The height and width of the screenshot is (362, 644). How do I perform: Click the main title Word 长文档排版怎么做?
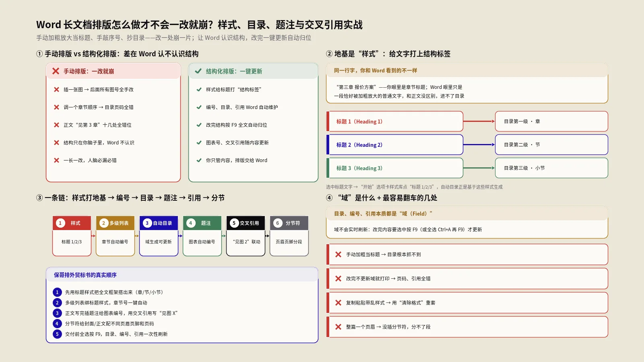pyautogui.click(x=199, y=25)
